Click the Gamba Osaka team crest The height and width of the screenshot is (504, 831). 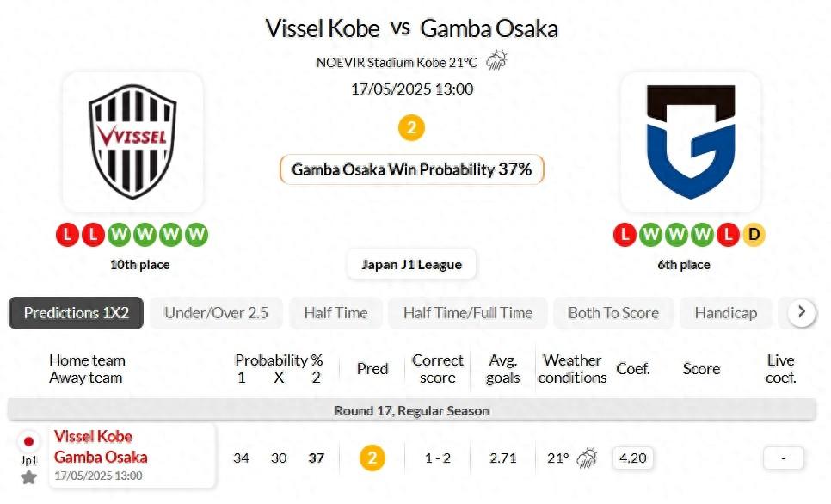pos(691,142)
